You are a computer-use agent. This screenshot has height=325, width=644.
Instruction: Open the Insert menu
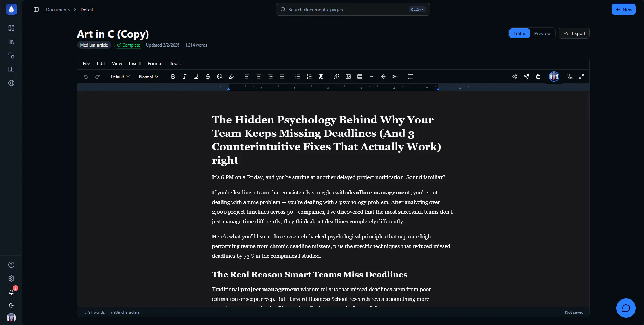135,63
